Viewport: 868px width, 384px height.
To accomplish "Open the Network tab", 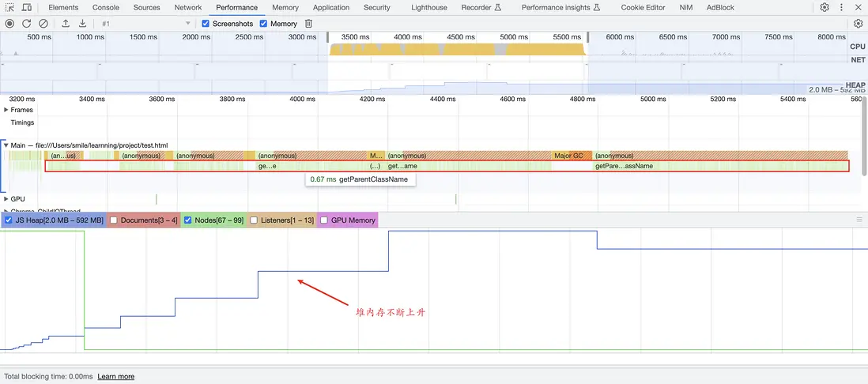I will tap(188, 8).
